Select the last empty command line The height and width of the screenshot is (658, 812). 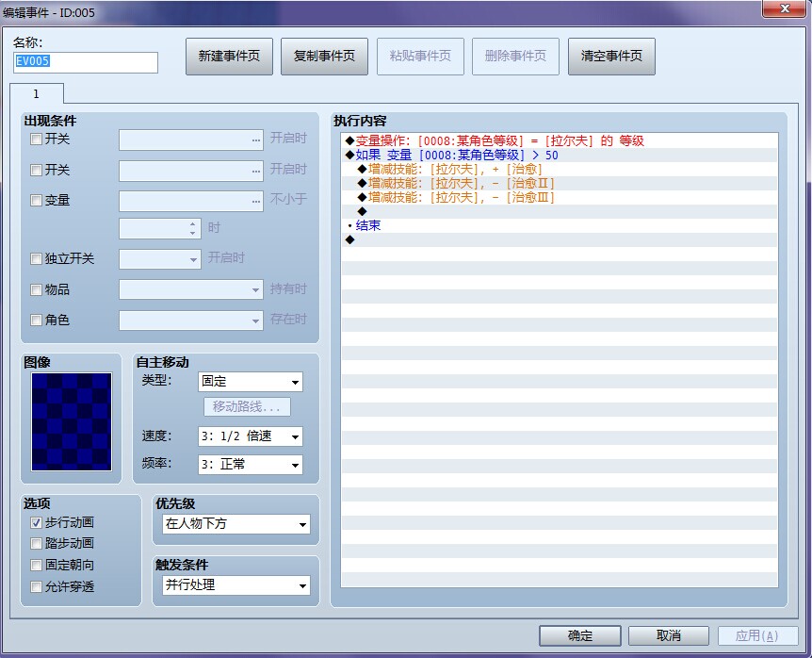(560, 239)
